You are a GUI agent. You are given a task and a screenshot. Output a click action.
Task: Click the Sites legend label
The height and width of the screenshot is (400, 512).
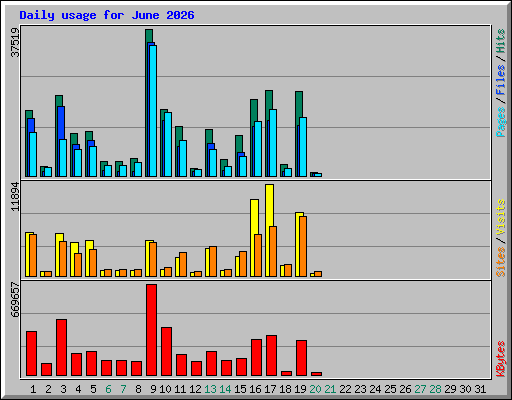tap(500, 262)
